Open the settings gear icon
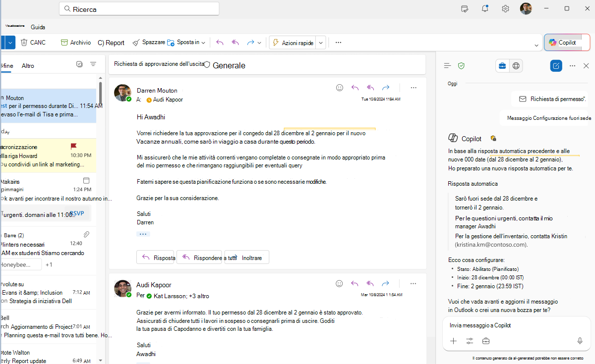 [x=505, y=8]
